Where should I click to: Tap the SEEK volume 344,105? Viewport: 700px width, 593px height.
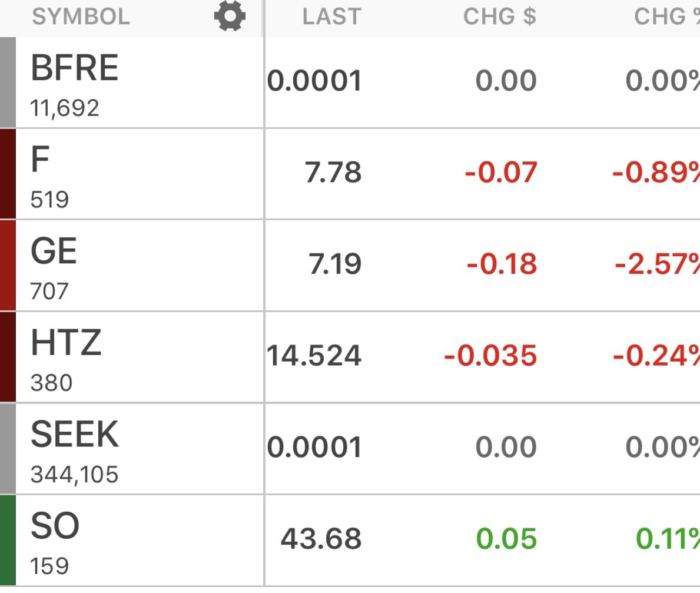(x=74, y=473)
